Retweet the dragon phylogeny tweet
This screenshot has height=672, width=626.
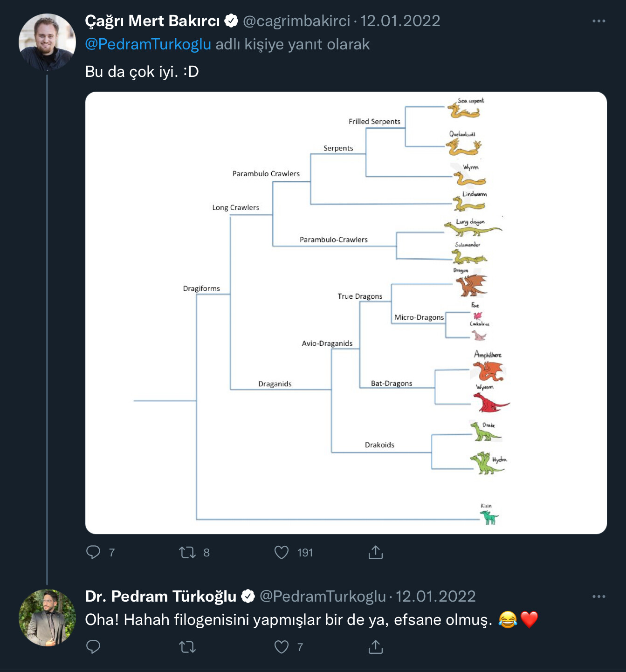point(187,552)
